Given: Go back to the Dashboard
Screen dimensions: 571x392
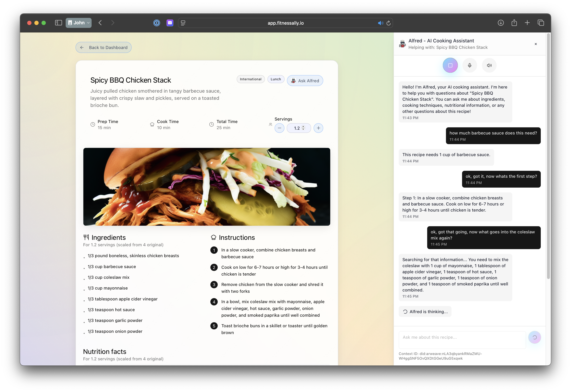Looking at the screenshot, I should [x=103, y=47].
